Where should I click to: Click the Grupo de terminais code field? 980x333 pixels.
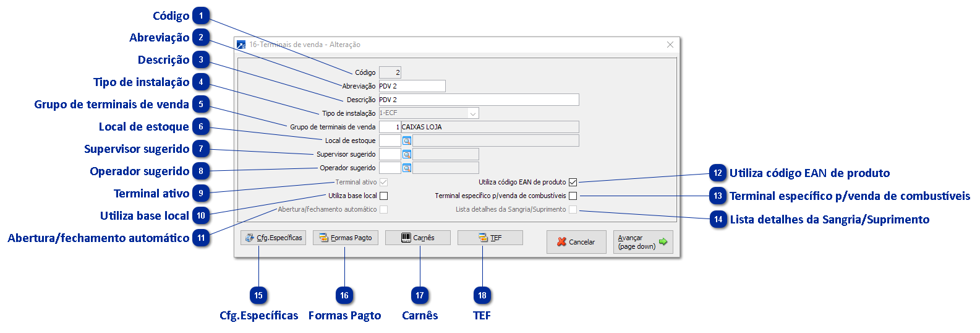(x=390, y=127)
